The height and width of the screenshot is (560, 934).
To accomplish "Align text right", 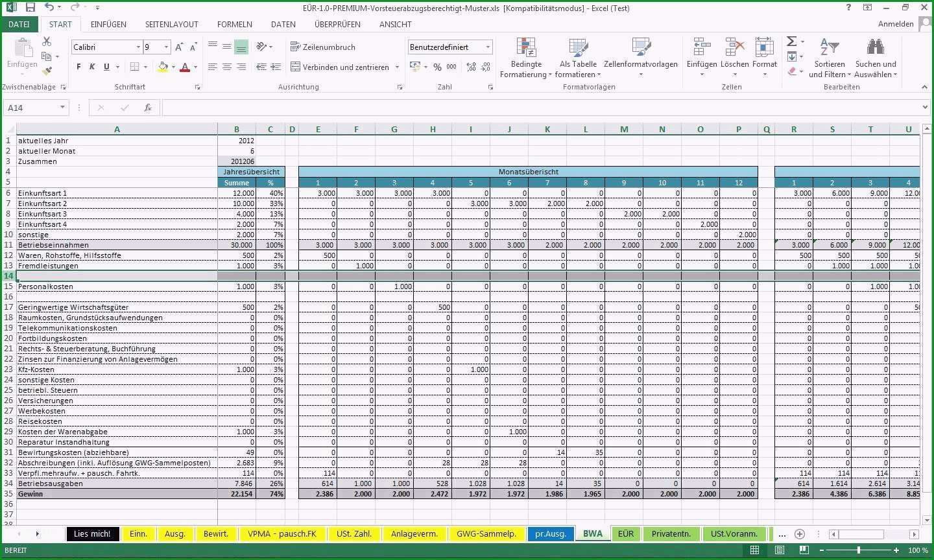I will (x=241, y=67).
